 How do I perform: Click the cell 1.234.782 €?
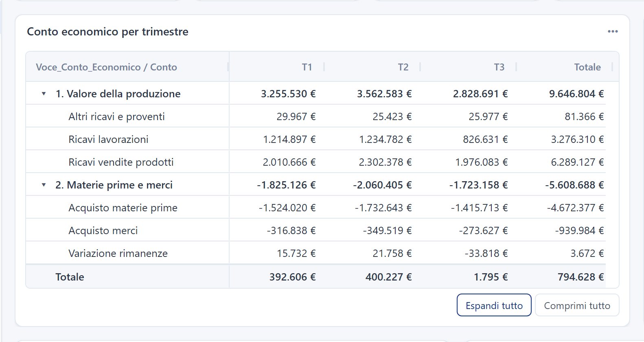pos(385,140)
